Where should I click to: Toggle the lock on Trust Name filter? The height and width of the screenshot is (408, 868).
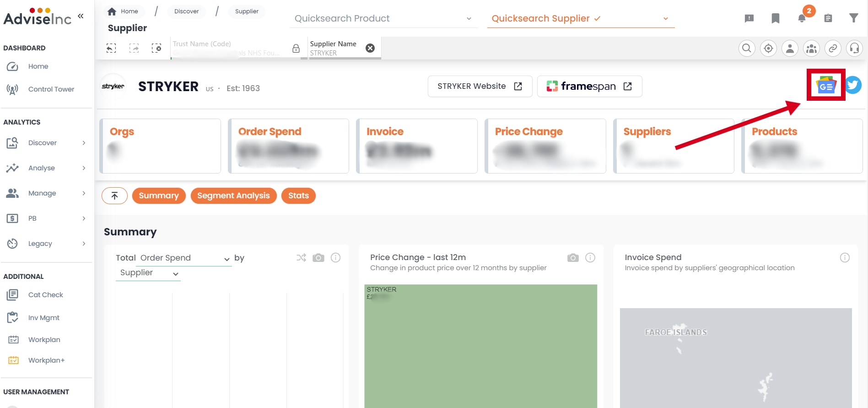pyautogui.click(x=296, y=49)
